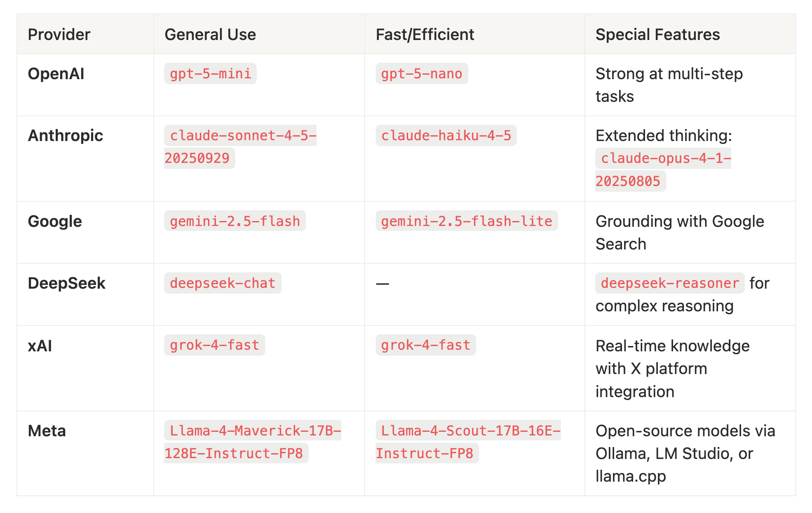812x513 pixels.
Task: Select the deepseek-chat model name
Action: (223, 283)
